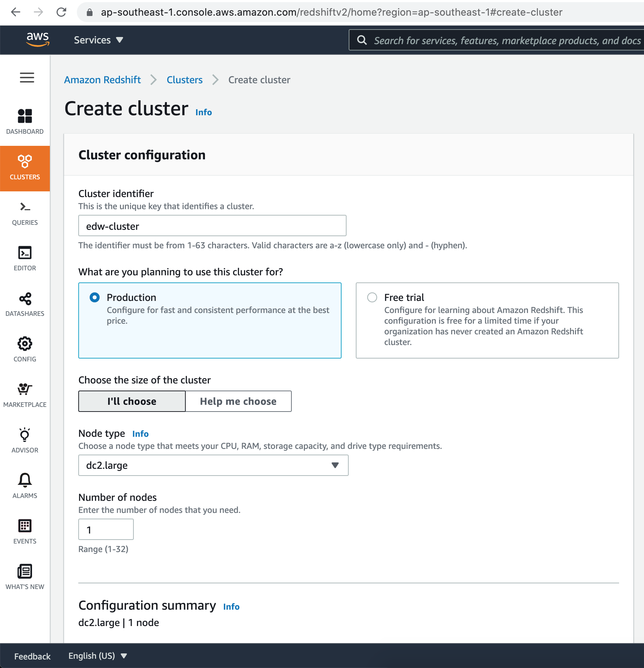The width and height of the screenshot is (644, 668).
Task: Open the Services dropdown menu
Action: click(x=99, y=40)
